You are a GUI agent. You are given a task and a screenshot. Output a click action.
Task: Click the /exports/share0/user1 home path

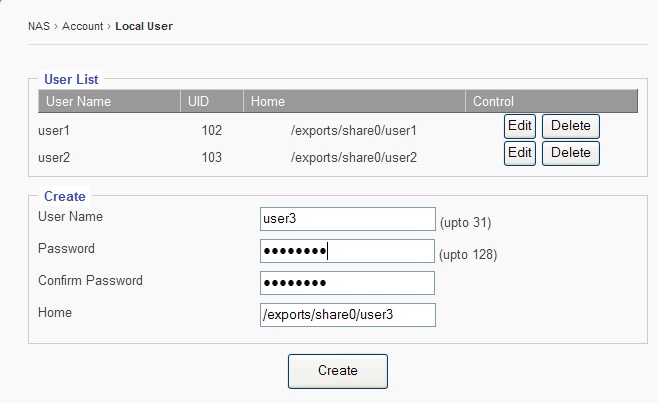click(353, 131)
